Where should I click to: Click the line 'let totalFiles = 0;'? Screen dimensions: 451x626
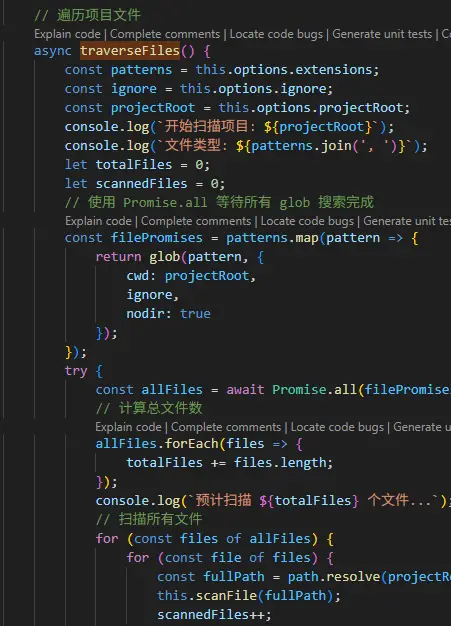(137, 164)
